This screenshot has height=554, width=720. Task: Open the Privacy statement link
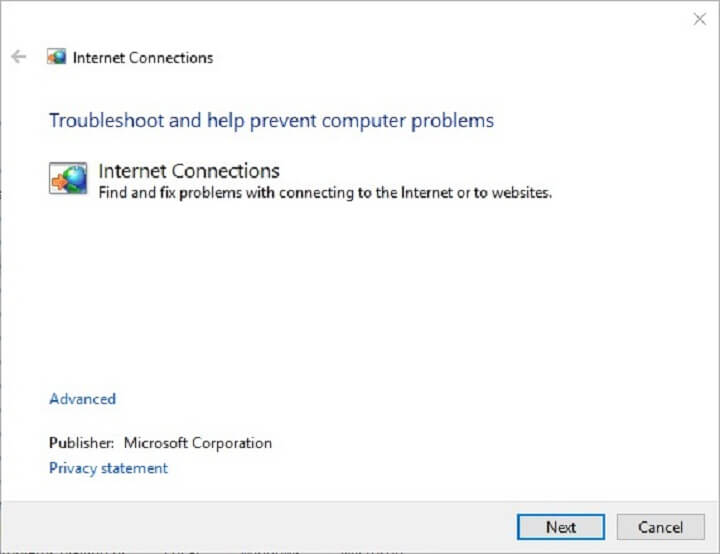tap(108, 468)
